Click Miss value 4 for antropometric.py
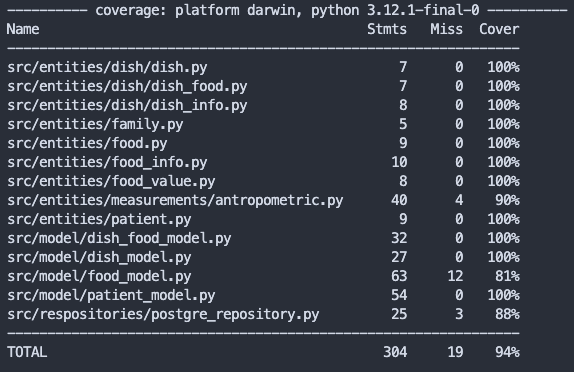 pyautogui.click(x=459, y=200)
